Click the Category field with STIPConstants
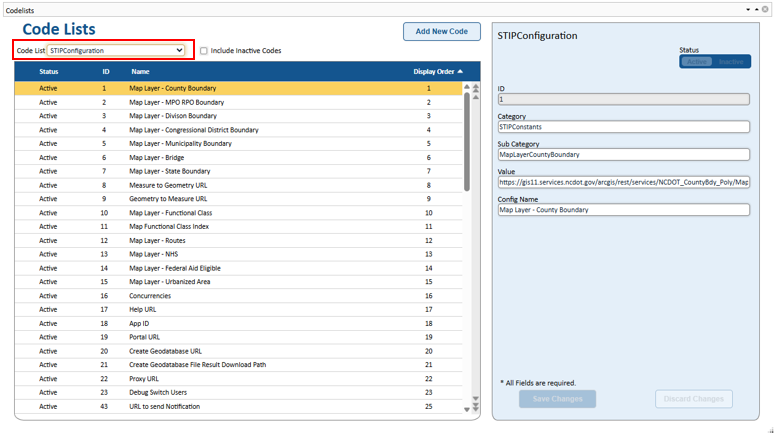 click(623, 127)
